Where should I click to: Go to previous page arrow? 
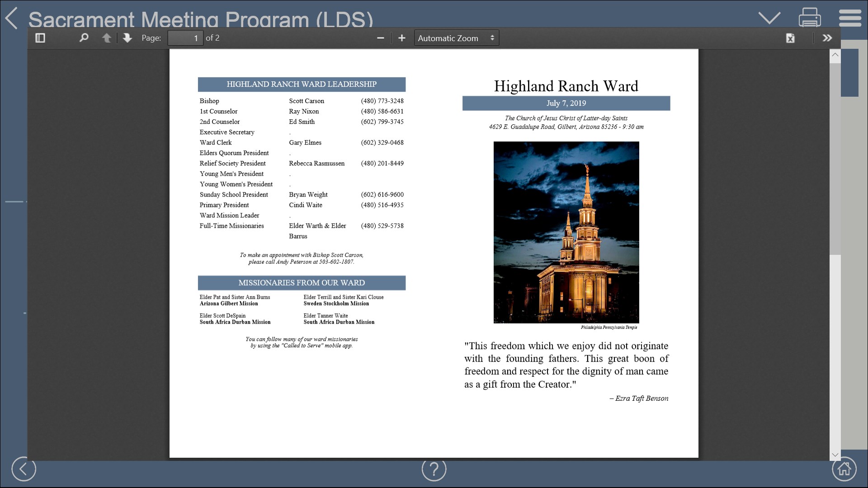click(x=107, y=38)
